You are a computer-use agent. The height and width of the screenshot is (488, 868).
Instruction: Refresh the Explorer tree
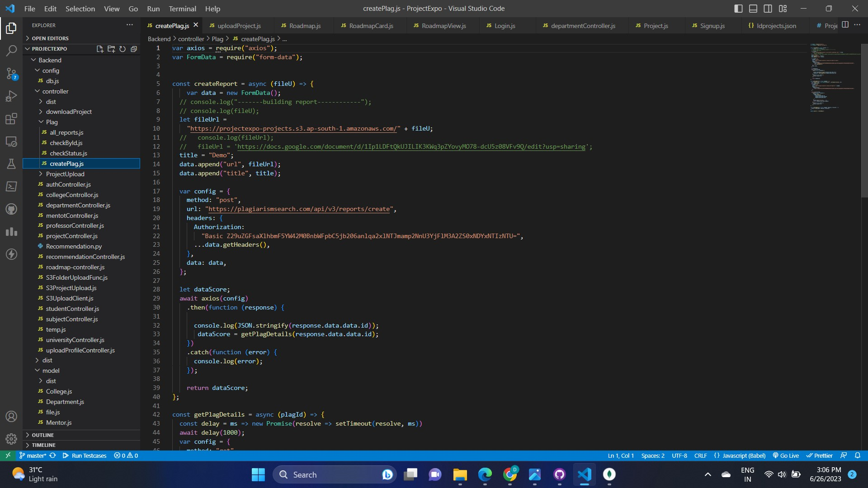coord(123,49)
